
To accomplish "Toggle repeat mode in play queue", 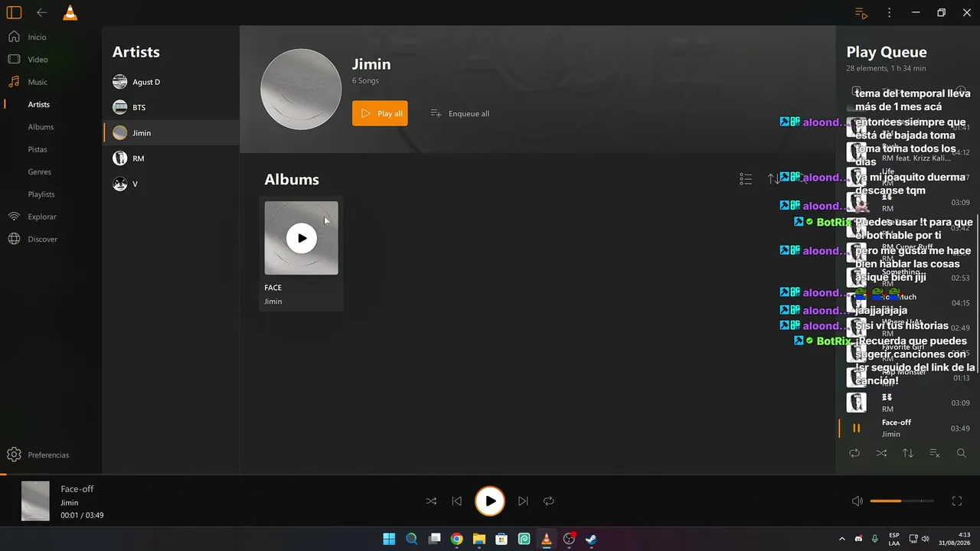I will (854, 453).
